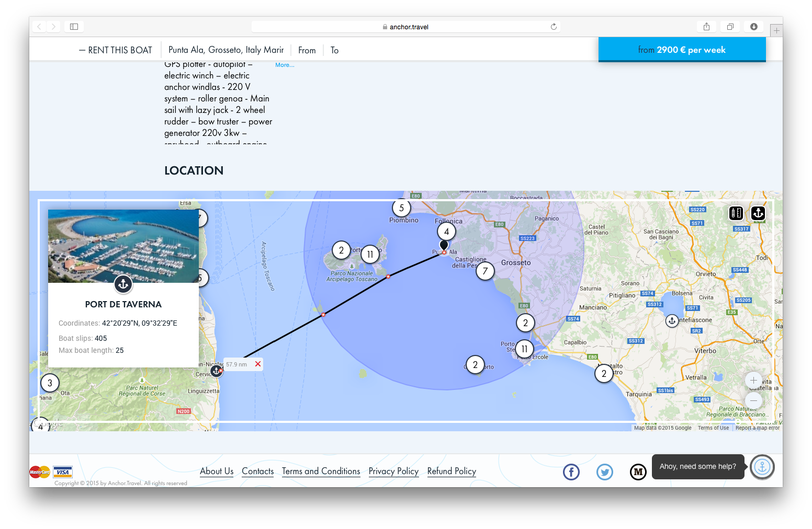Screen dimensions: 812x529
Task: Reload the page in address bar
Action: point(554,27)
